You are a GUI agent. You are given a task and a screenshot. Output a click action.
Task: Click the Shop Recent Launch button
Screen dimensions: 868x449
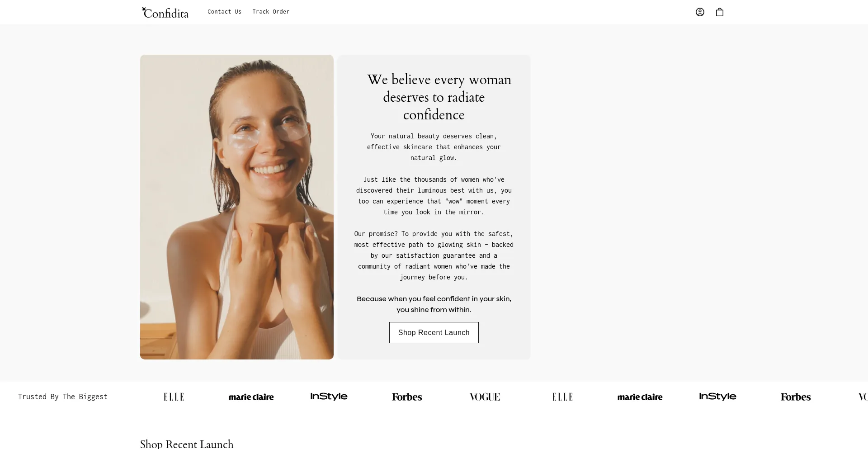pyautogui.click(x=434, y=333)
